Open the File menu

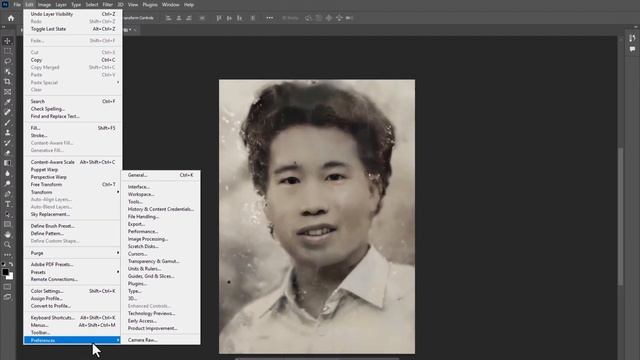17,5
